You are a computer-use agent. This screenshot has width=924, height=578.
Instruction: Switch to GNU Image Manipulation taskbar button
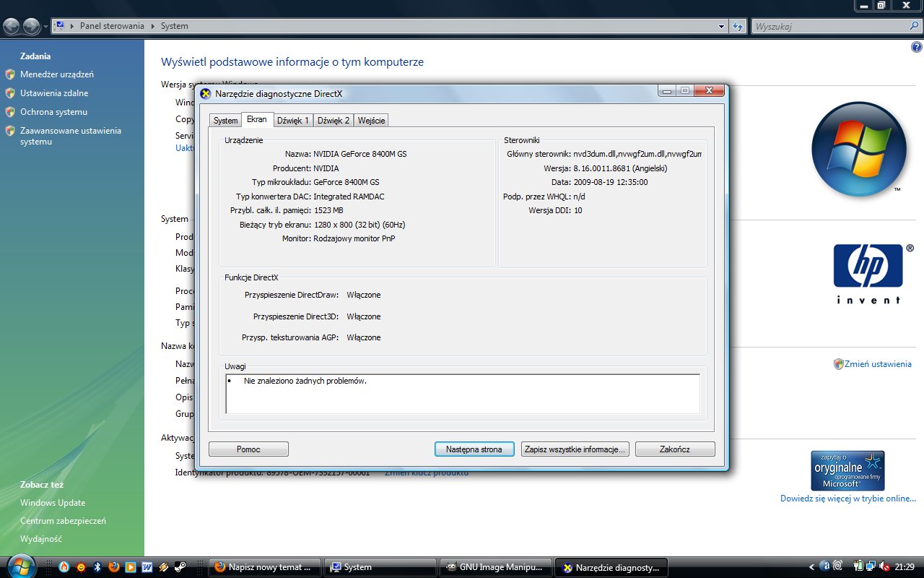[497, 567]
